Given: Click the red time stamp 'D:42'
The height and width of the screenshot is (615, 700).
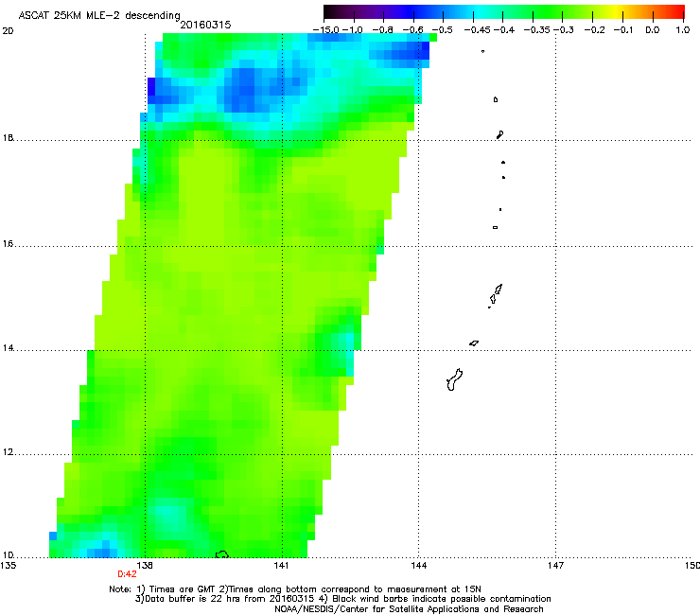Looking at the screenshot, I should pos(127,574).
